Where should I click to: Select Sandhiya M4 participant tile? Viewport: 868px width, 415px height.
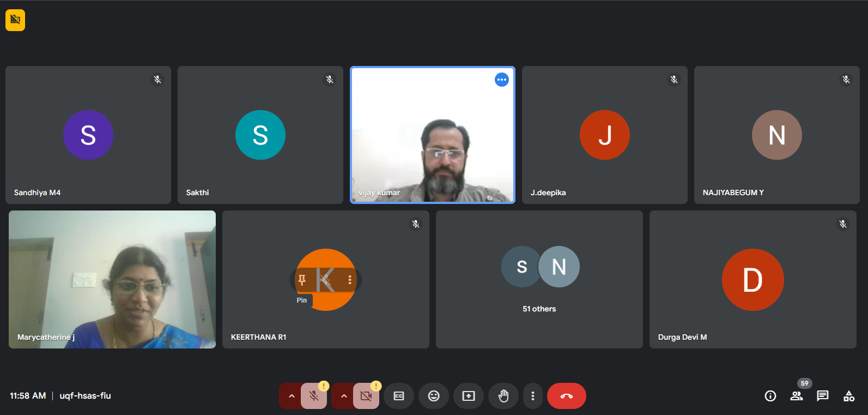click(x=88, y=135)
